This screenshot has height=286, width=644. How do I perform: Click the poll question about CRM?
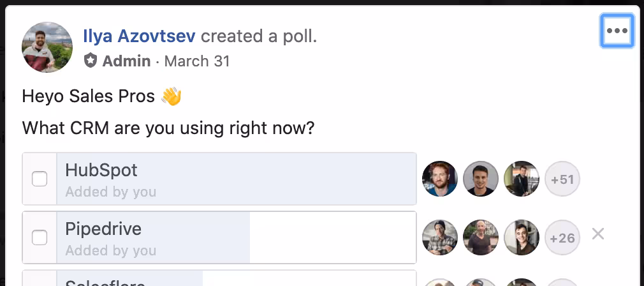(x=168, y=128)
